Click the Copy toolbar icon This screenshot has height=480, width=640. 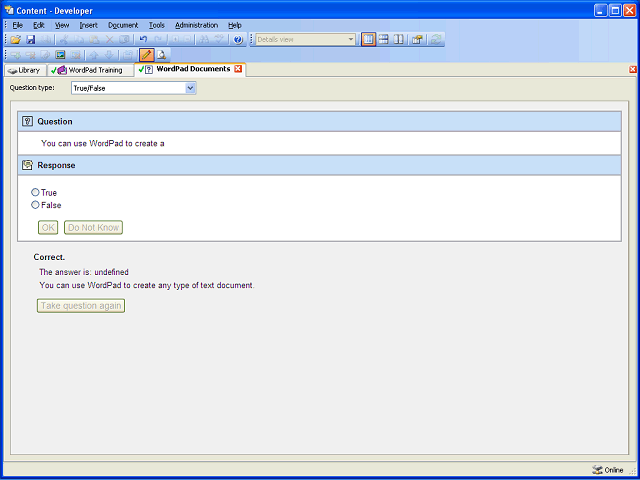click(79, 40)
